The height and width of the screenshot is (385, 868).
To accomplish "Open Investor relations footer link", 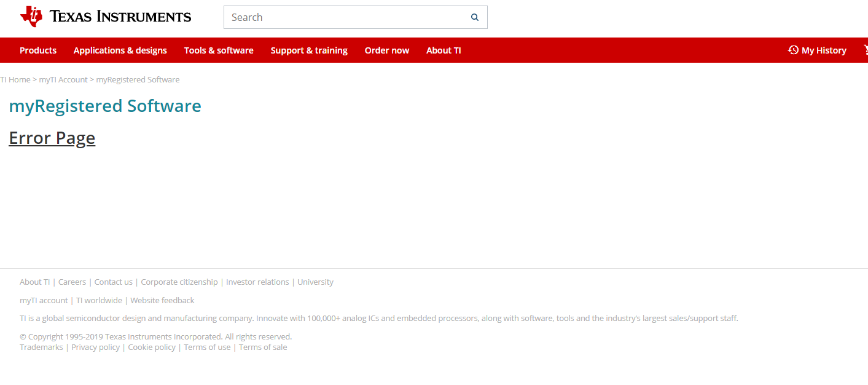I will click(257, 282).
